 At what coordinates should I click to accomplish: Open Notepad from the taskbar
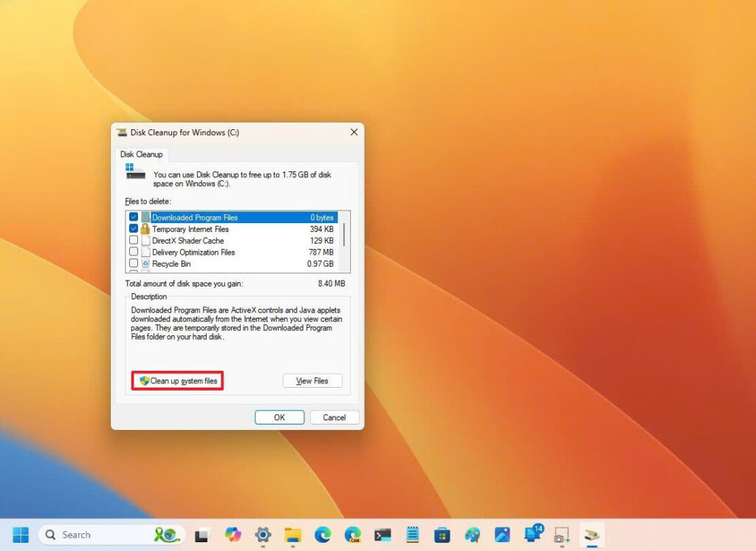click(x=412, y=534)
